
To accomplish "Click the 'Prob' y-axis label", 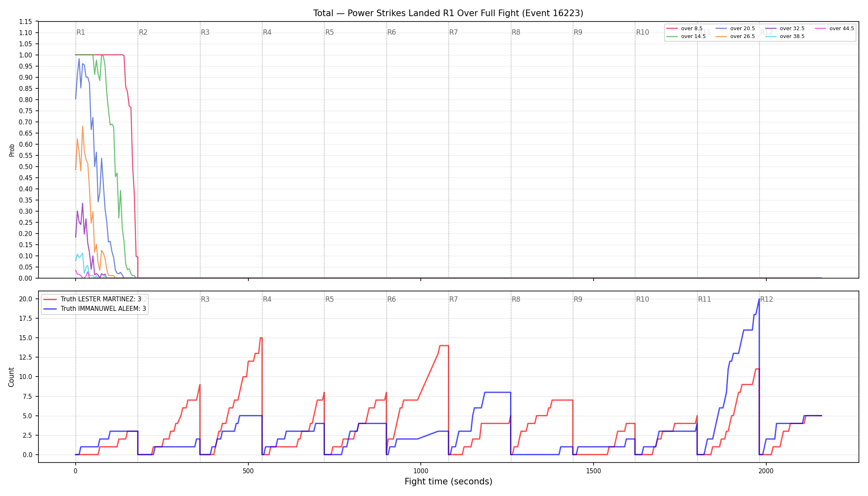I will click(12, 150).
